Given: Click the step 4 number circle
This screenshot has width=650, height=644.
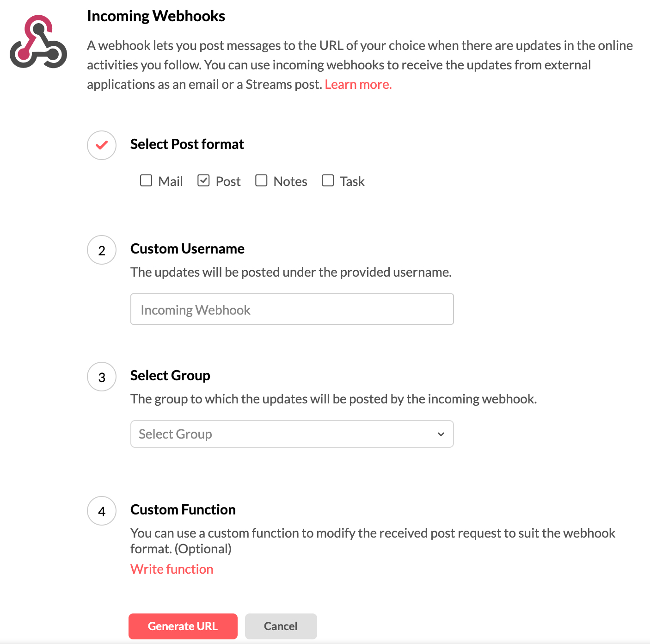Looking at the screenshot, I should [102, 511].
